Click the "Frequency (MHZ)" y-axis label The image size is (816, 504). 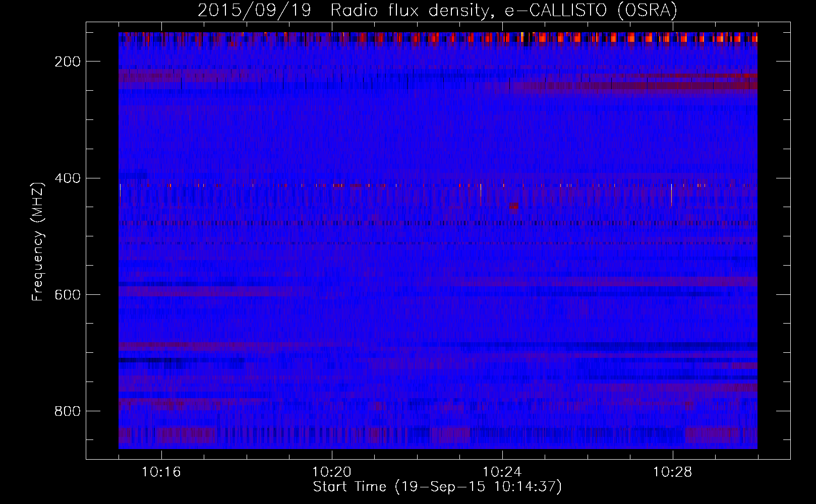38,242
